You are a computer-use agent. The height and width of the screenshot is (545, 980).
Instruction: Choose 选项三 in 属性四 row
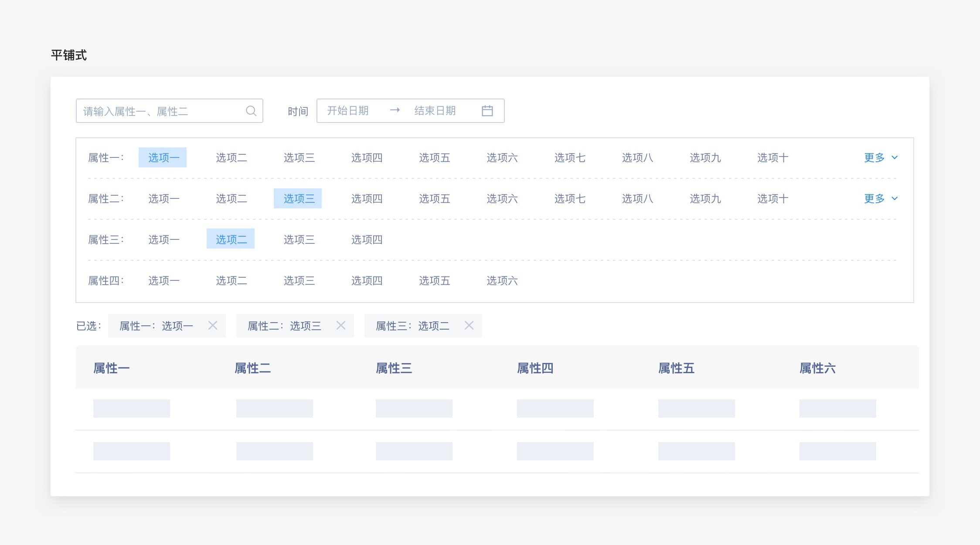point(299,280)
